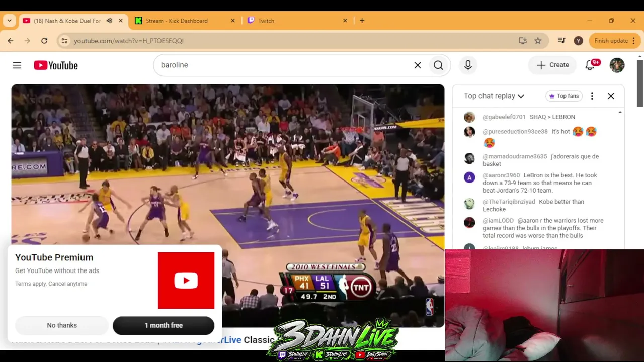
Task: Click the "Kobe better than Lechoke" message
Action: (x=533, y=205)
